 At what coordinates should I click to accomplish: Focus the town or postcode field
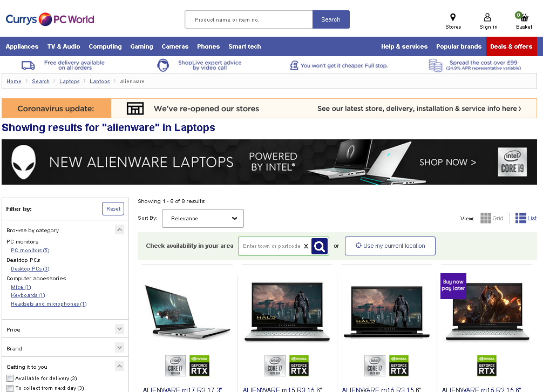(271, 246)
